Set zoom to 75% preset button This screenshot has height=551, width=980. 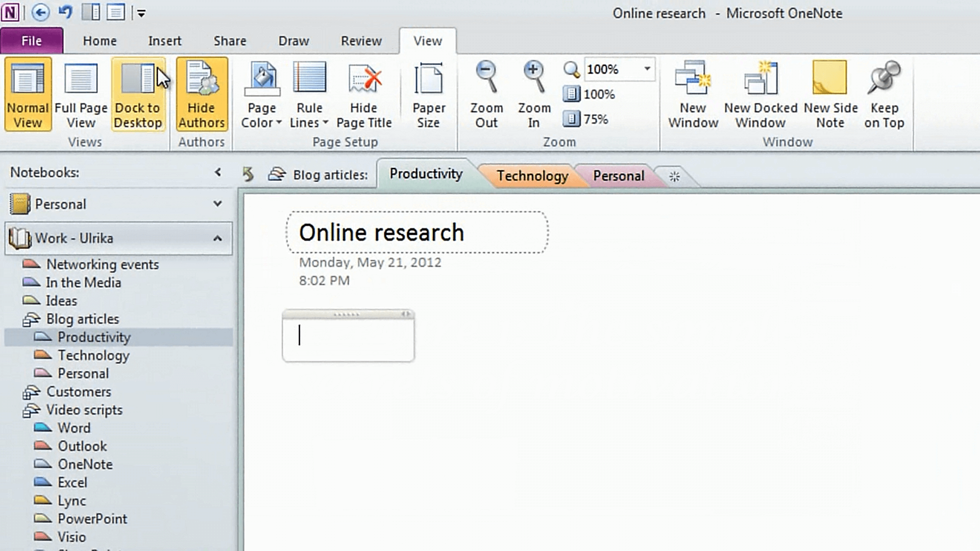585,119
